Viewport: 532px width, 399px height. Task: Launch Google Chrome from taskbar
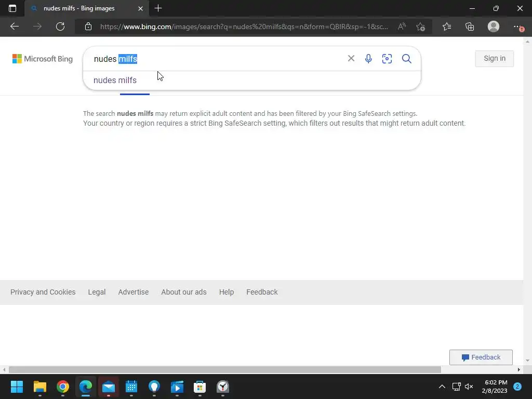click(63, 387)
